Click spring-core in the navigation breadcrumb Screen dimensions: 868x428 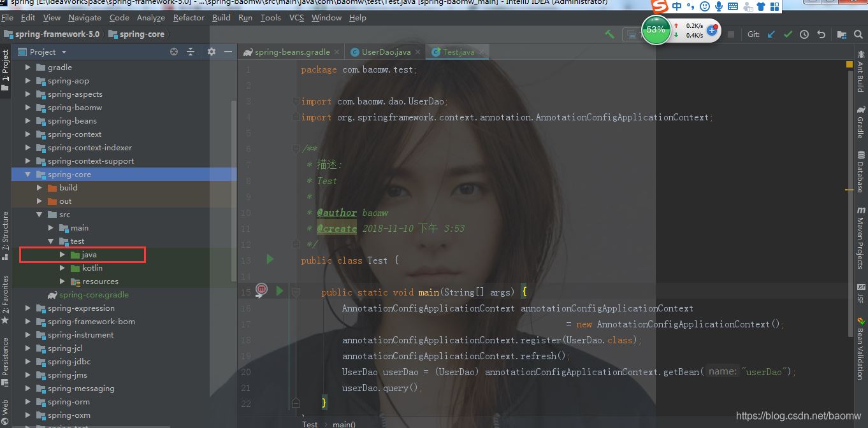[x=141, y=34]
